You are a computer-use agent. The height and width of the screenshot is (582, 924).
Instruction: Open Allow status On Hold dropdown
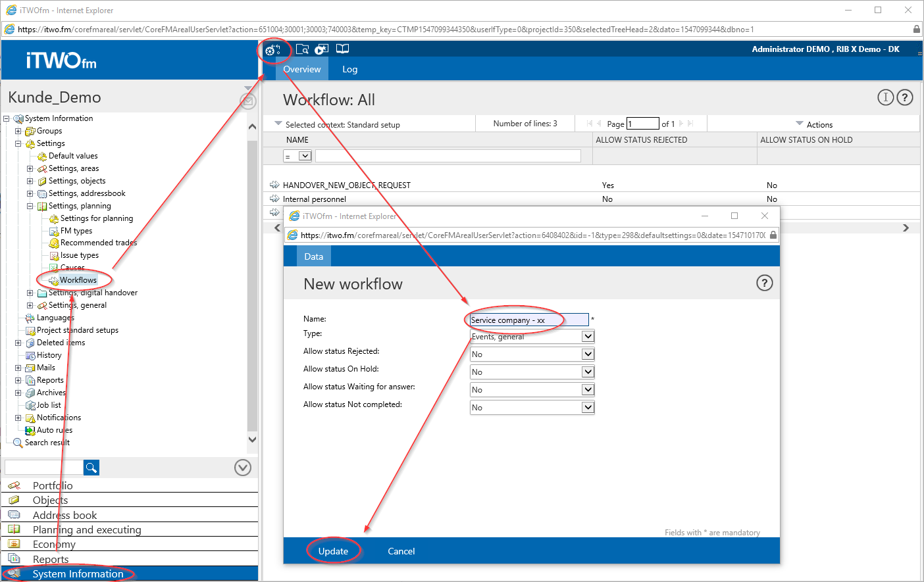pos(588,372)
